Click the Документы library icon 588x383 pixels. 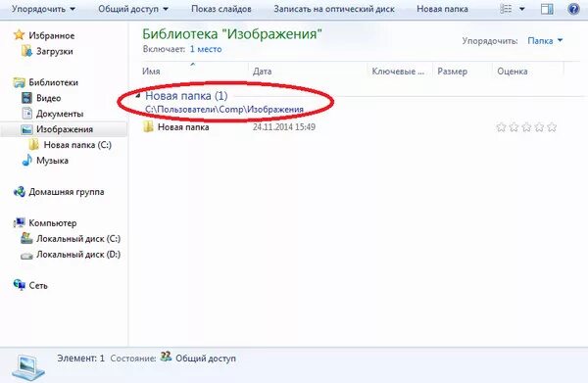point(27,114)
